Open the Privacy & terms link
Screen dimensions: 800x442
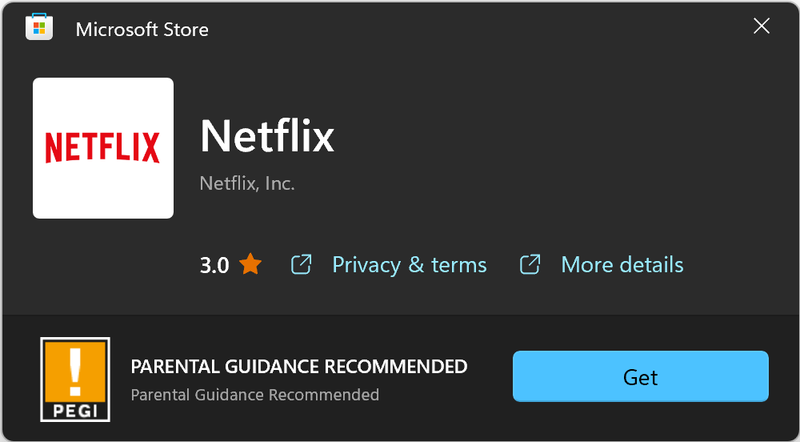(409, 265)
